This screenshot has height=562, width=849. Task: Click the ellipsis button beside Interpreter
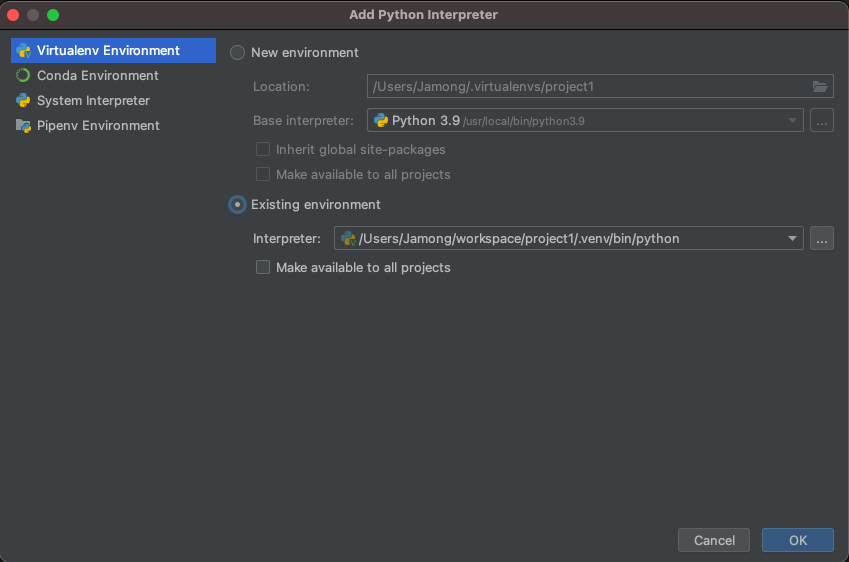(x=821, y=238)
